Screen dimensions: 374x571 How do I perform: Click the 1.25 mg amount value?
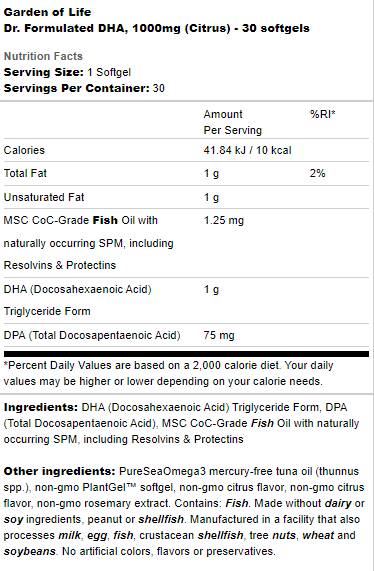click(224, 220)
